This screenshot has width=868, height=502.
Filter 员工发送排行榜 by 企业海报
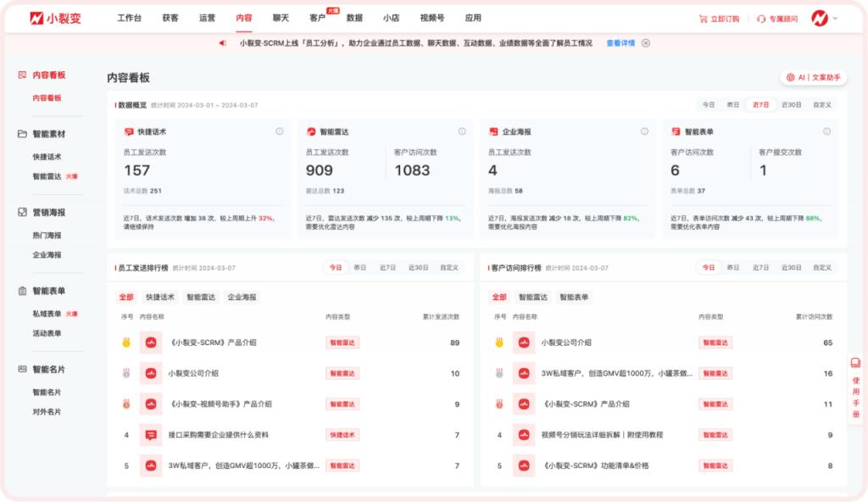coord(242,297)
